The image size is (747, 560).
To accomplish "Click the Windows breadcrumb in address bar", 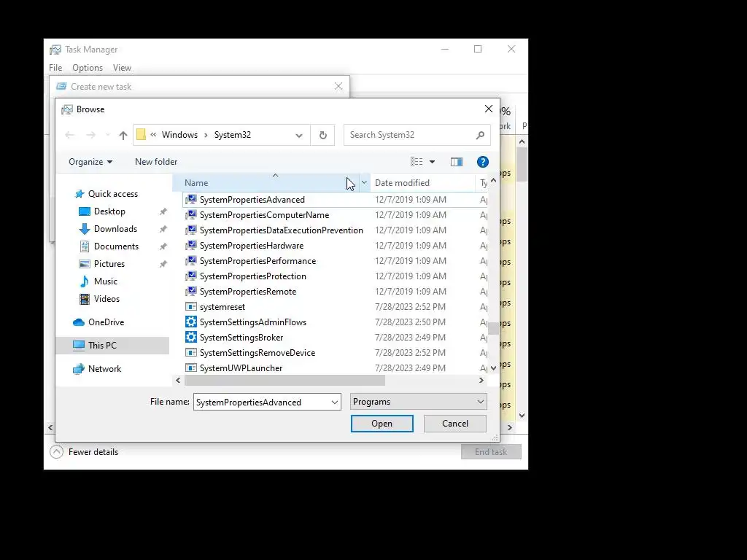I will click(x=179, y=135).
